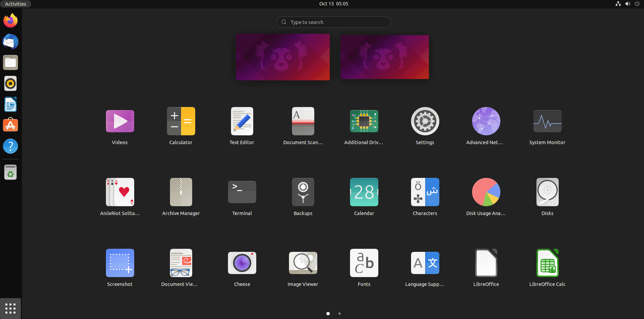Open Trash in the dock
The height and width of the screenshot is (319, 644).
(x=10, y=172)
